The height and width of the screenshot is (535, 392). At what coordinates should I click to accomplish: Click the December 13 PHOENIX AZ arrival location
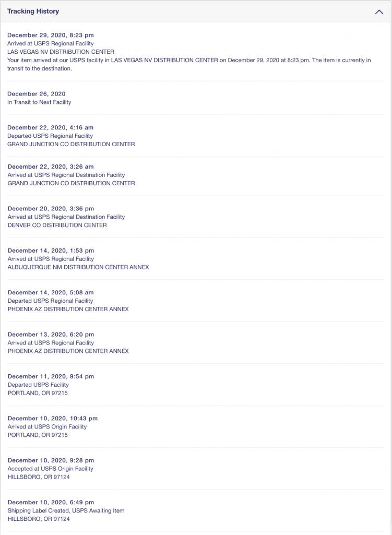(x=68, y=351)
